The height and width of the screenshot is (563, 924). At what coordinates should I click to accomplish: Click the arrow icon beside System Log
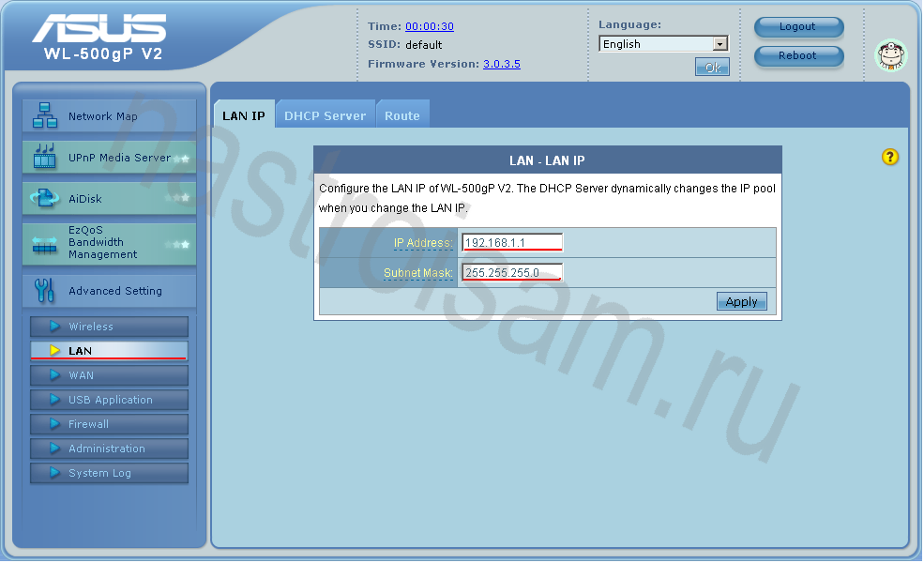[x=54, y=473]
